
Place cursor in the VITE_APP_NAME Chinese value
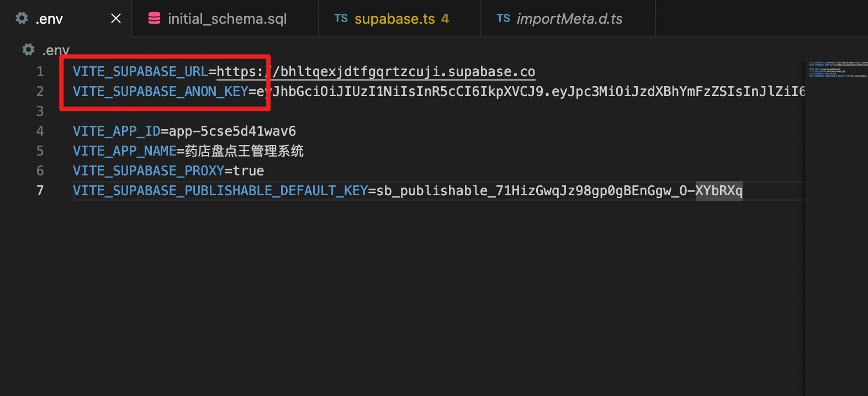pos(244,151)
